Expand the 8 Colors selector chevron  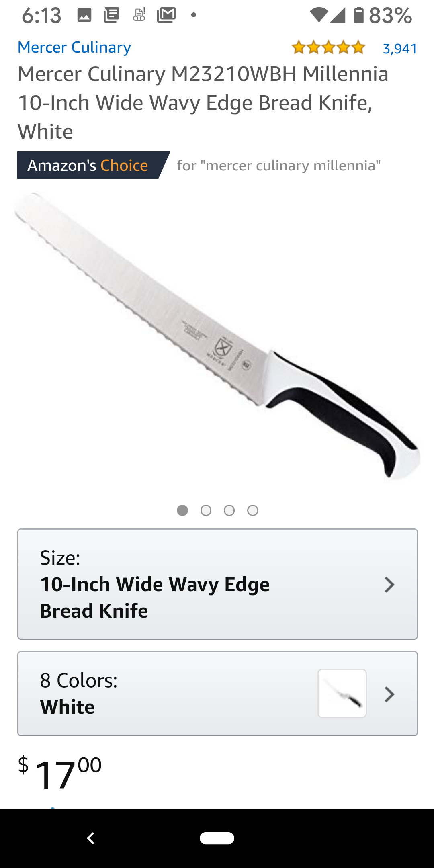(389, 694)
